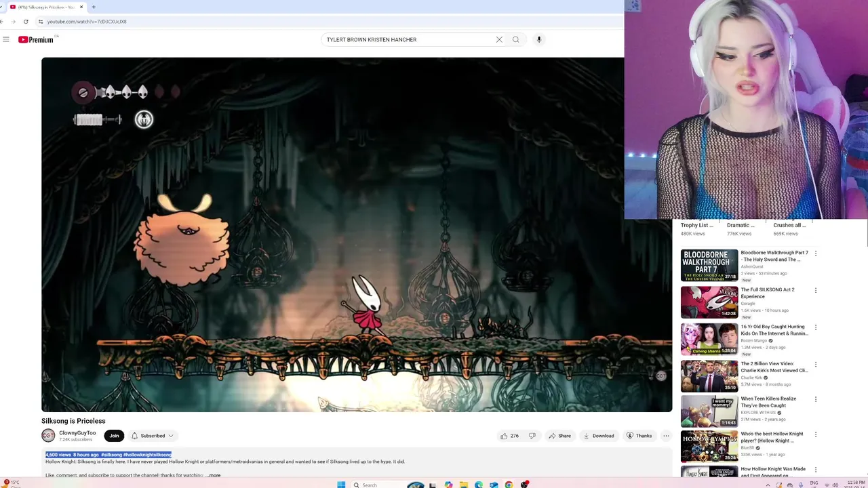The width and height of the screenshot is (868, 488).
Task: Click AshenQuest channel name
Action: pos(752,266)
